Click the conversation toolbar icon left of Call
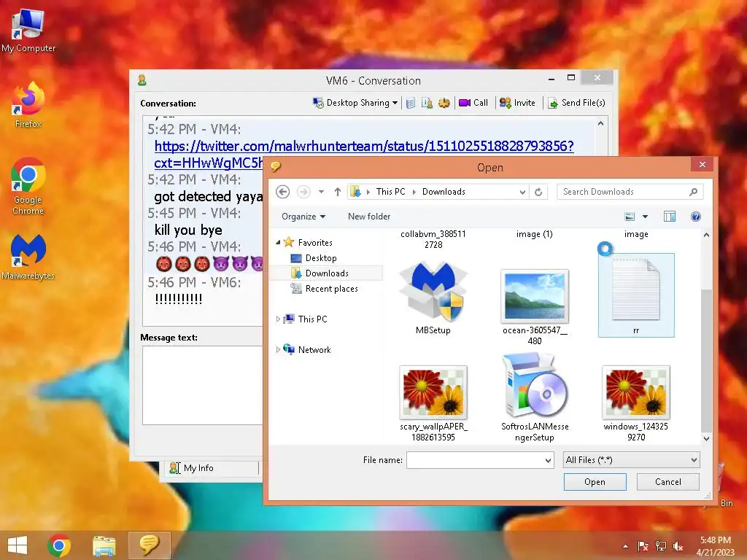Viewport: 747px width, 560px height. (444, 103)
